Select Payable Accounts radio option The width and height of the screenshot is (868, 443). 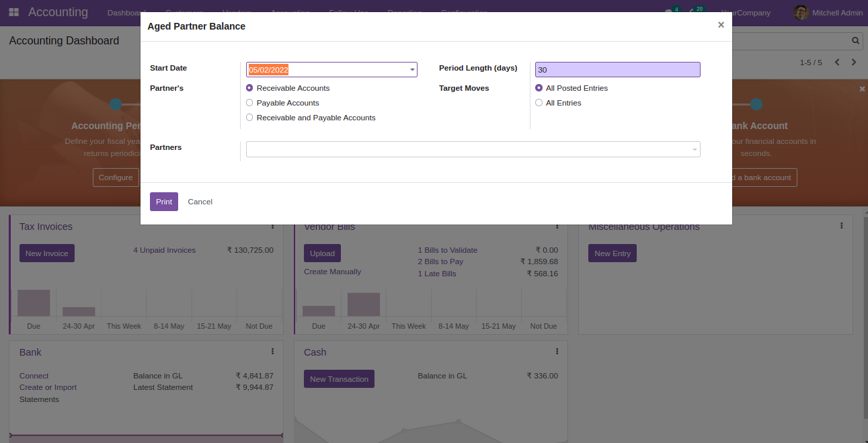(249, 103)
